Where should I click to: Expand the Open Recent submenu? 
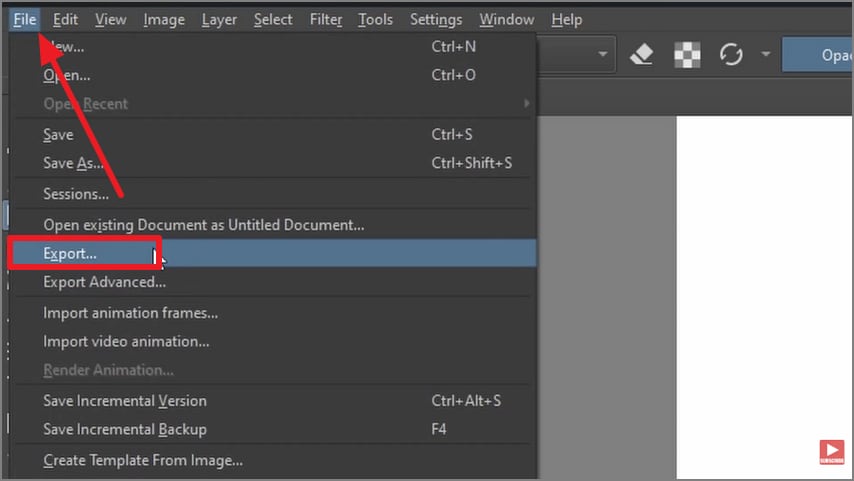[273, 103]
